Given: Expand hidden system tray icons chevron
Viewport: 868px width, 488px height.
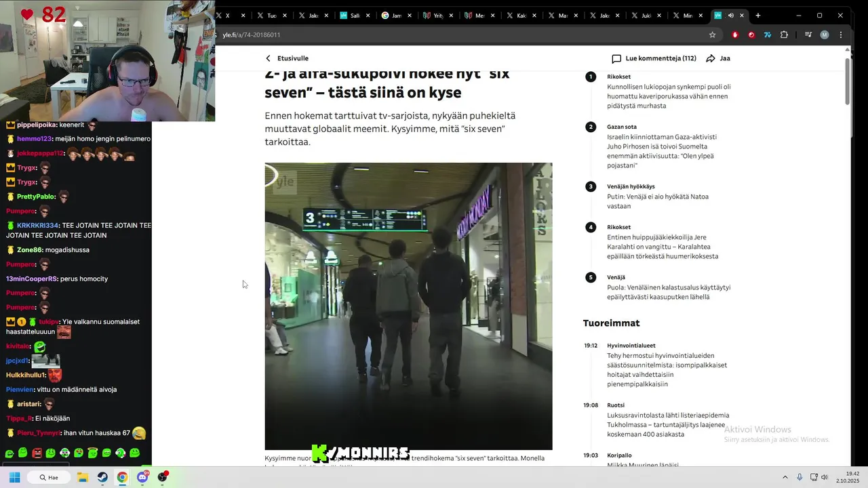Looking at the screenshot, I should (x=785, y=477).
